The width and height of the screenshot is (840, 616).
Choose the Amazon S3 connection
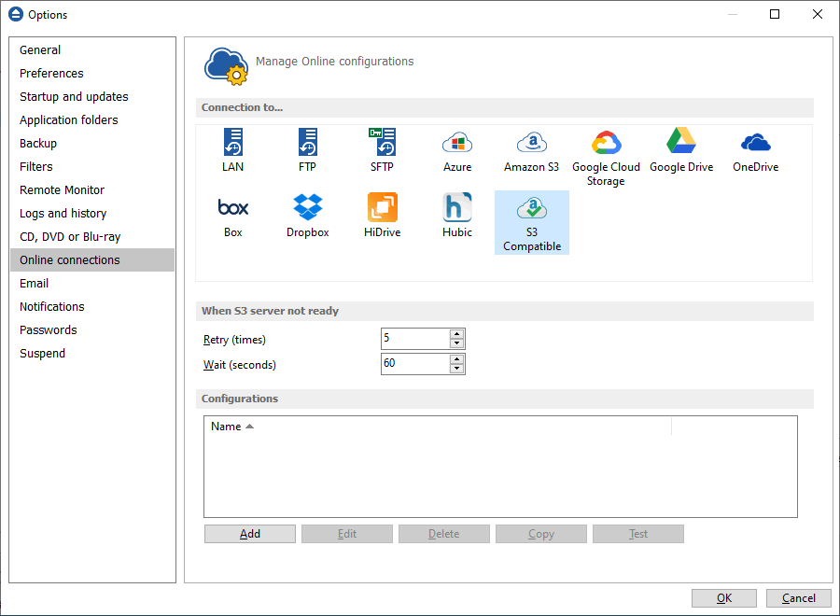[x=531, y=150]
